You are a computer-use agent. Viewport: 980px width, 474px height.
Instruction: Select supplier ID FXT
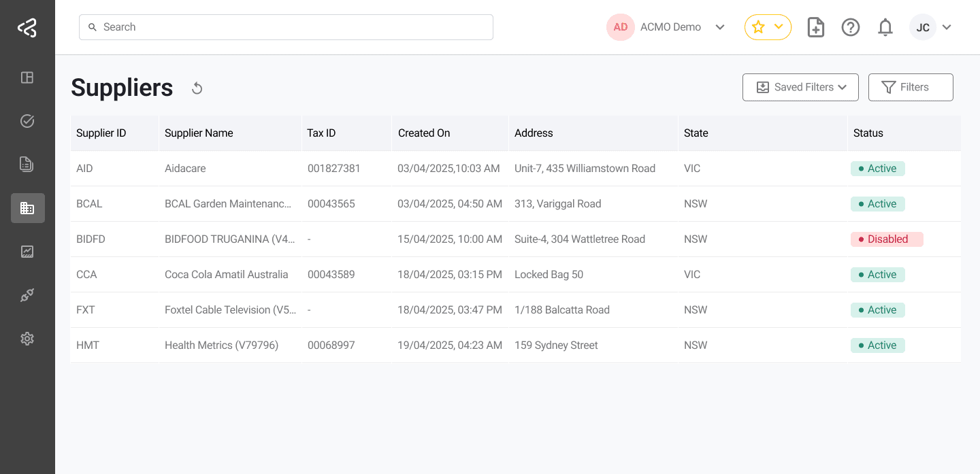pyautogui.click(x=86, y=310)
